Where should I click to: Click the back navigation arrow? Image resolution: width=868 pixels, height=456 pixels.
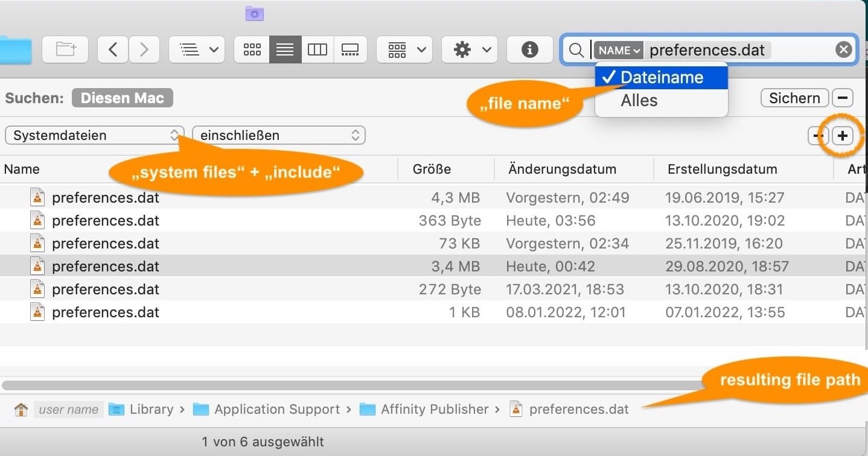[x=113, y=49]
